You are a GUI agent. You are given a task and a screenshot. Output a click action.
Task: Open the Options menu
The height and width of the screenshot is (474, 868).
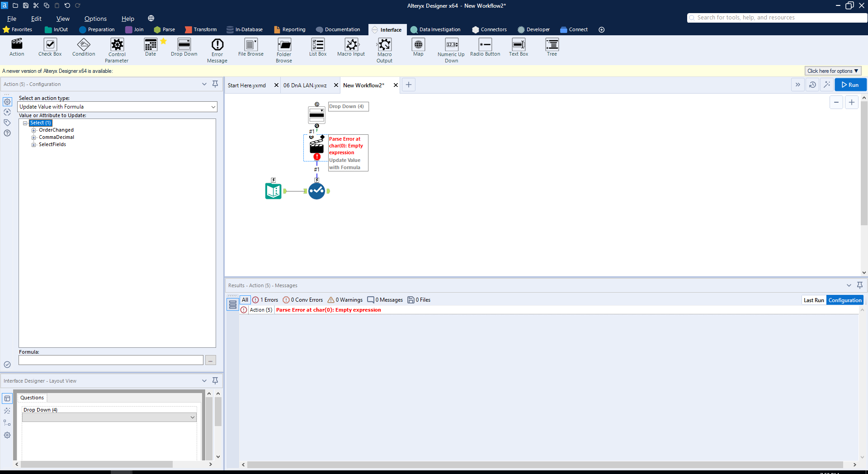(x=95, y=19)
